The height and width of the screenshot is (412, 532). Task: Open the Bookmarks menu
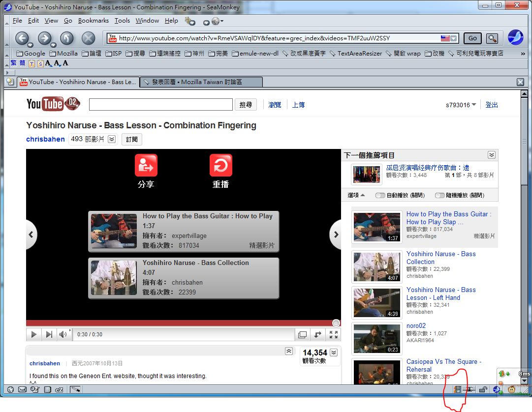pos(93,21)
